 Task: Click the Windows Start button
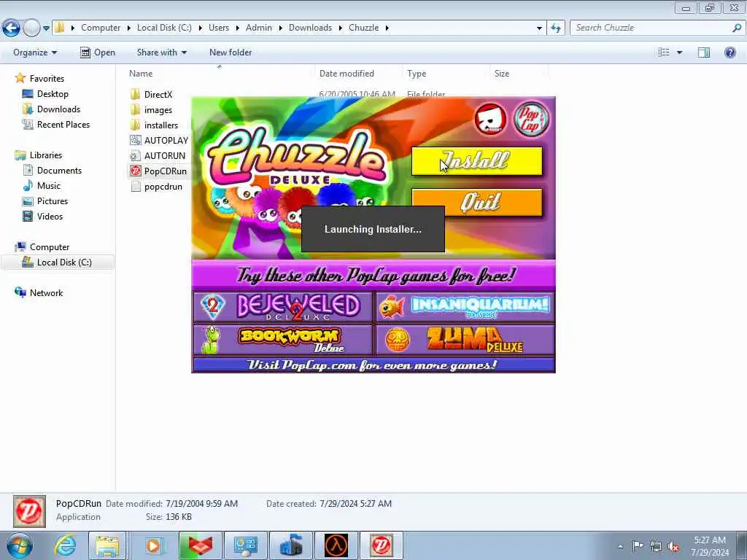click(19, 545)
